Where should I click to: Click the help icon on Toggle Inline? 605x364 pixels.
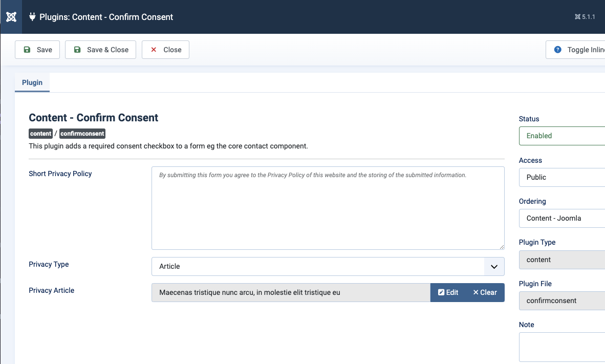pos(558,50)
